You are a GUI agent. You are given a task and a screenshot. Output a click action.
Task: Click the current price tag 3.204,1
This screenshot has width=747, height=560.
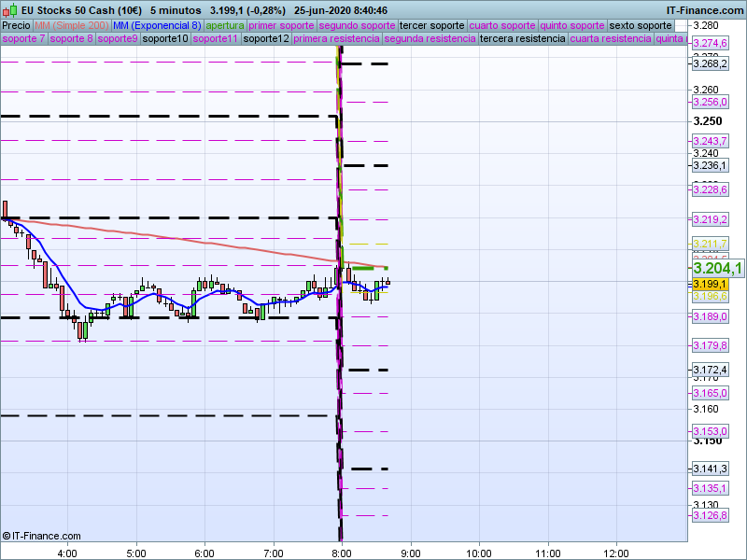coord(717,269)
